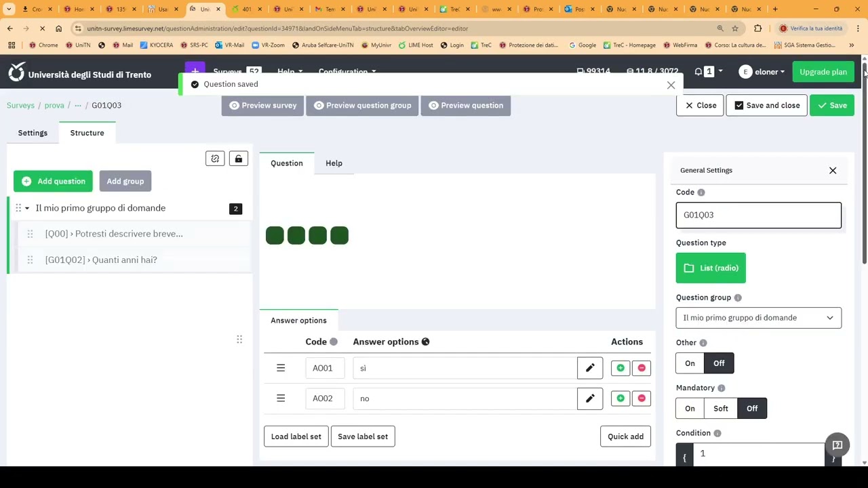
Task: Open the notifications bell
Action: point(698,72)
